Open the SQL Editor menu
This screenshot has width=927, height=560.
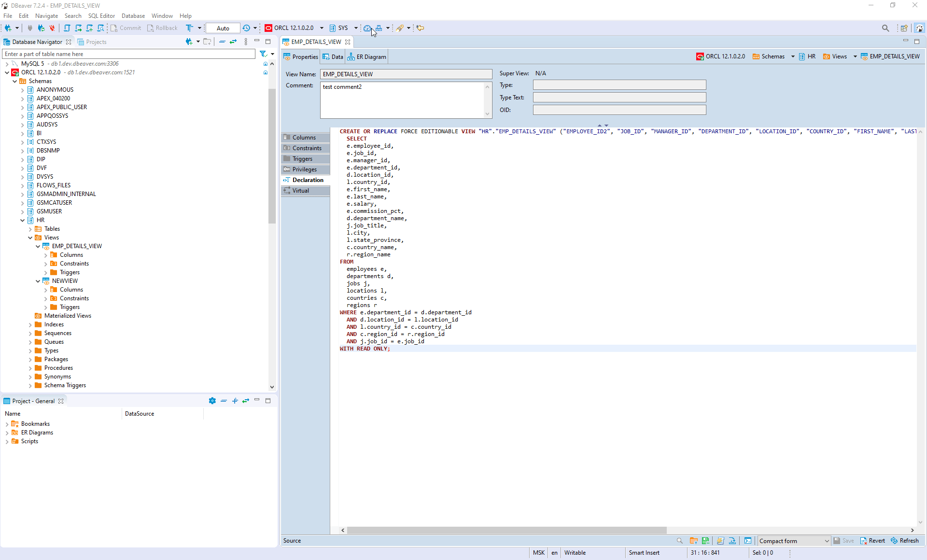101,15
